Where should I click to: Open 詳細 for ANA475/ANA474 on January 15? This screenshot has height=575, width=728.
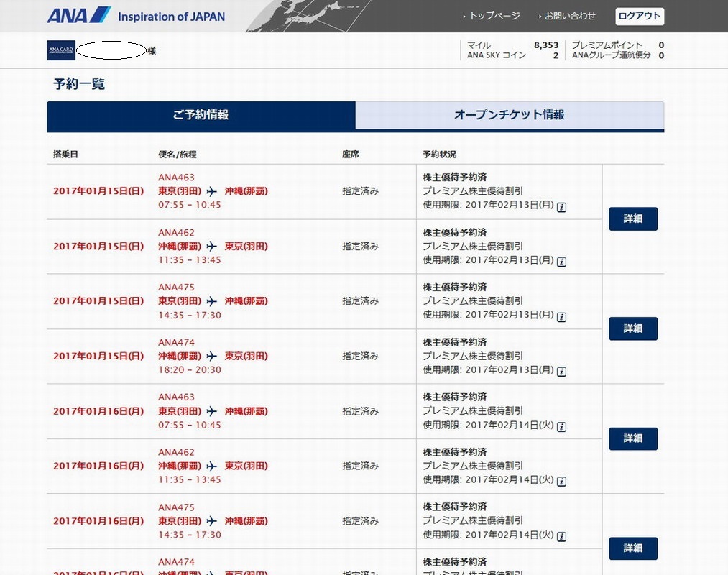(633, 328)
